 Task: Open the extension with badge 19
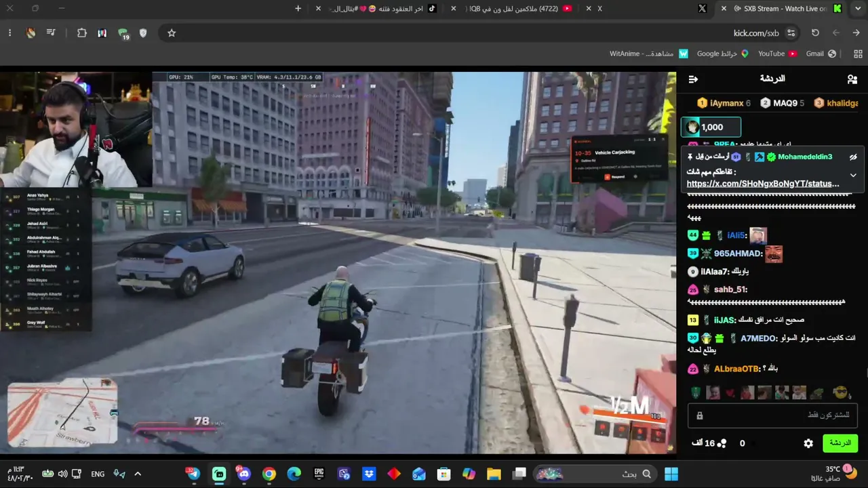123,34
